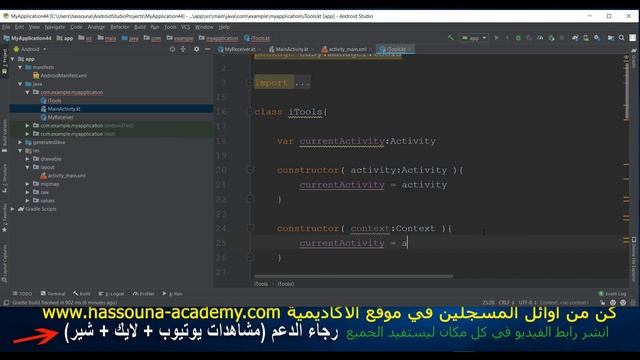Select activity_main.xml in layout folder
Screen dimensions: 640x360
[x=63, y=176]
